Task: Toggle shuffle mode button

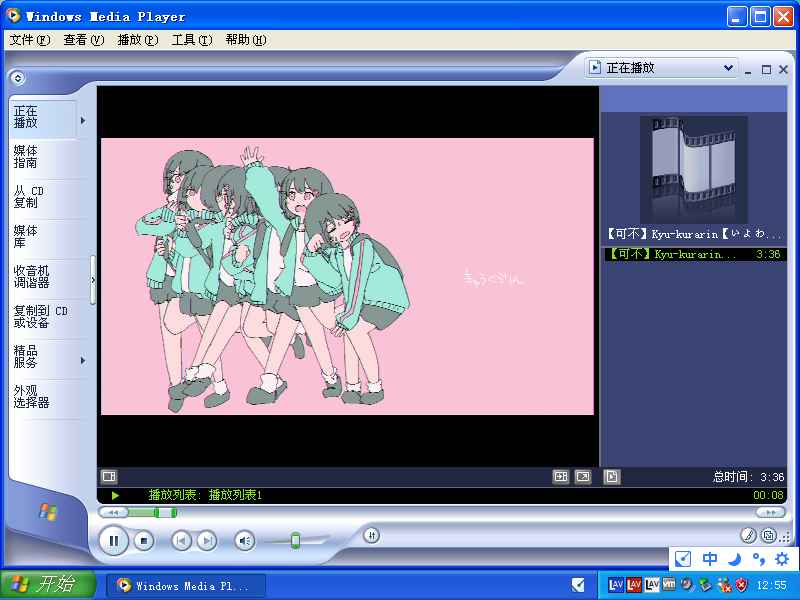Action: pos(371,536)
